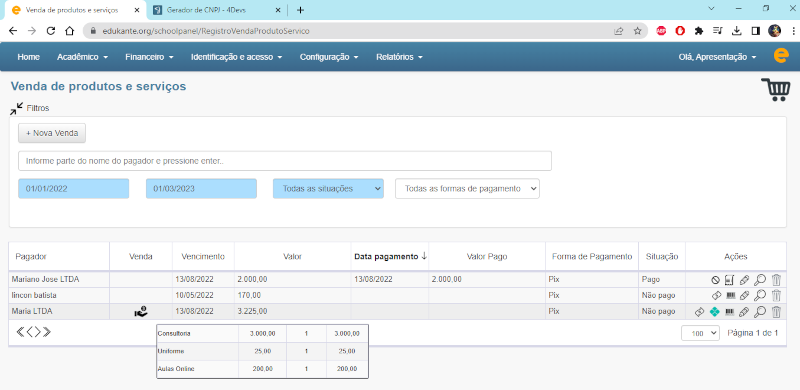Image resolution: width=800 pixels, height=390 pixels.
Task: Focus the payer name search field
Action: 285,161
